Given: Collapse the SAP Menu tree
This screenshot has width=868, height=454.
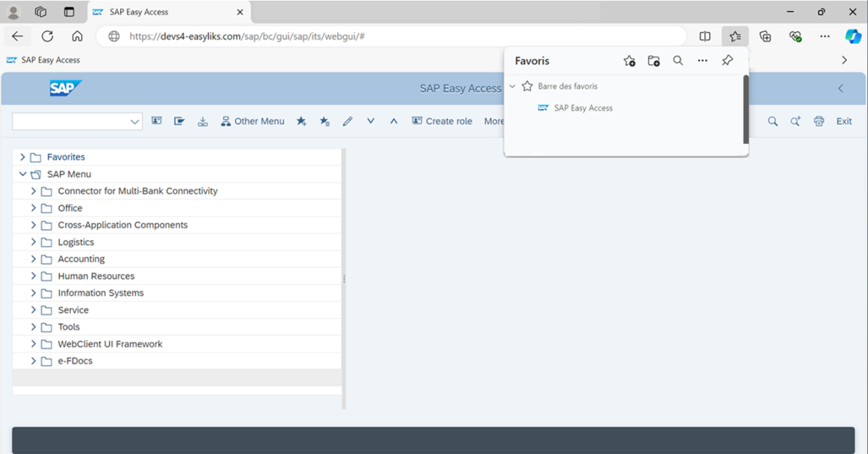Looking at the screenshot, I should pos(22,174).
